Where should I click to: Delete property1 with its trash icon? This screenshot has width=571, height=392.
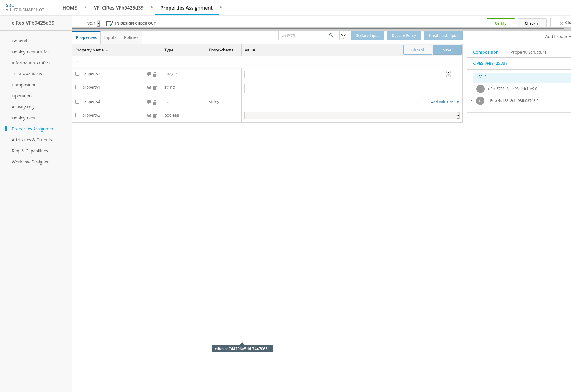tap(155, 88)
